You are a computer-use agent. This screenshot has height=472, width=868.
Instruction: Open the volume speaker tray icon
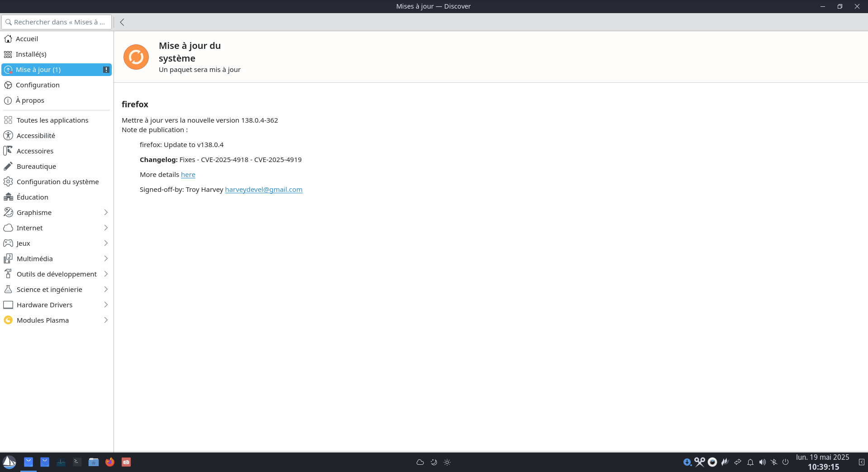click(x=763, y=462)
